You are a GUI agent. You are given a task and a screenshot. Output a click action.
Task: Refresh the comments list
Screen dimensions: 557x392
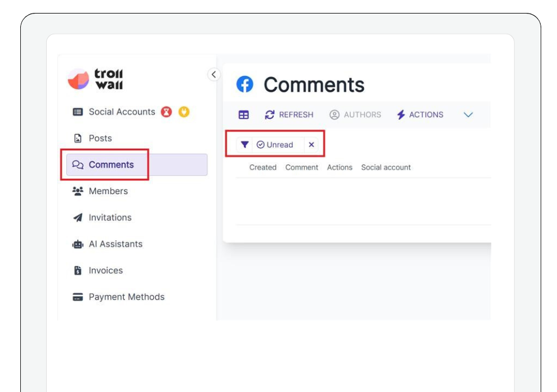point(289,115)
